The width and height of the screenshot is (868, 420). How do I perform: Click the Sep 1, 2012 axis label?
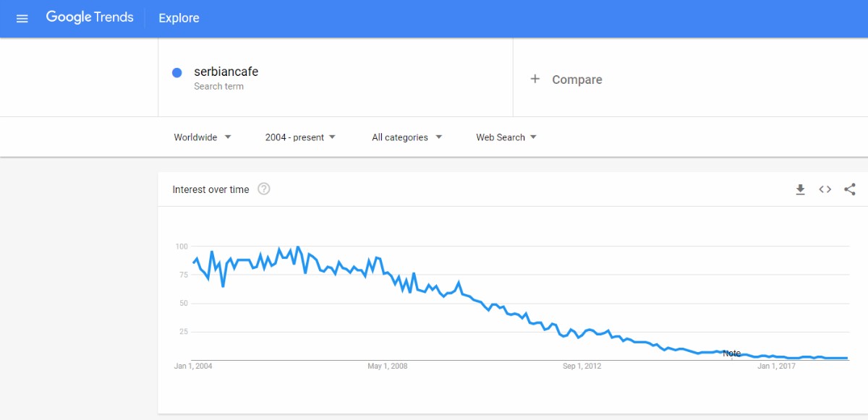tap(582, 367)
